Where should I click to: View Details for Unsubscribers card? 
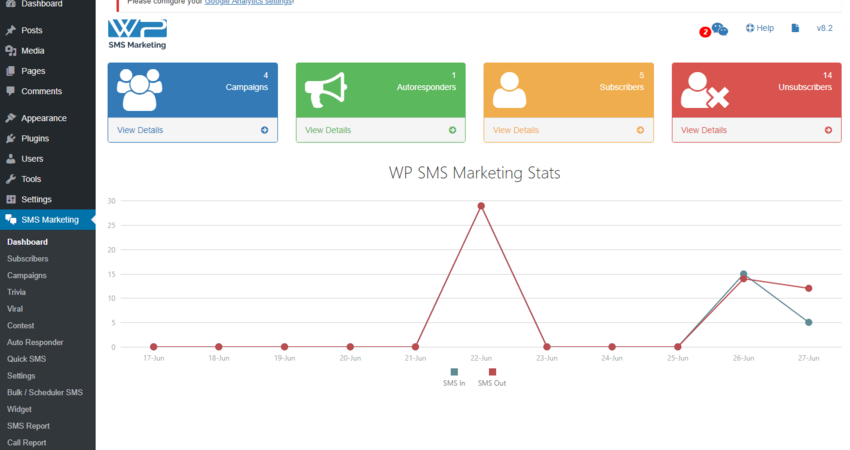704,130
